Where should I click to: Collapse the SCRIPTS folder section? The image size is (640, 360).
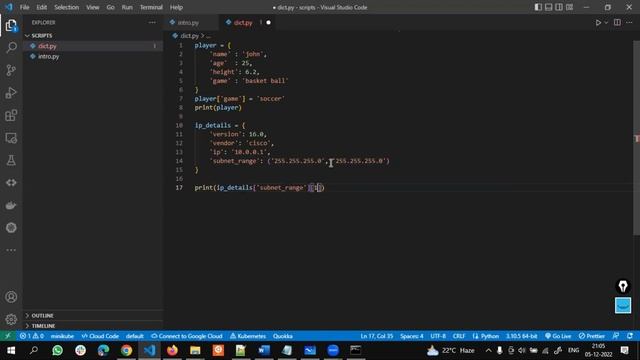pyautogui.click(x=93, y=36)
